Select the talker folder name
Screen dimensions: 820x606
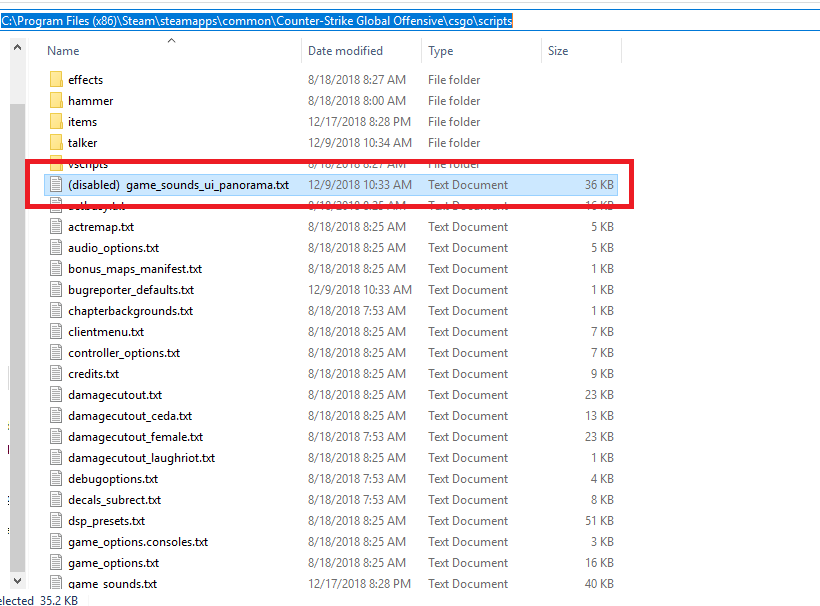82,143
